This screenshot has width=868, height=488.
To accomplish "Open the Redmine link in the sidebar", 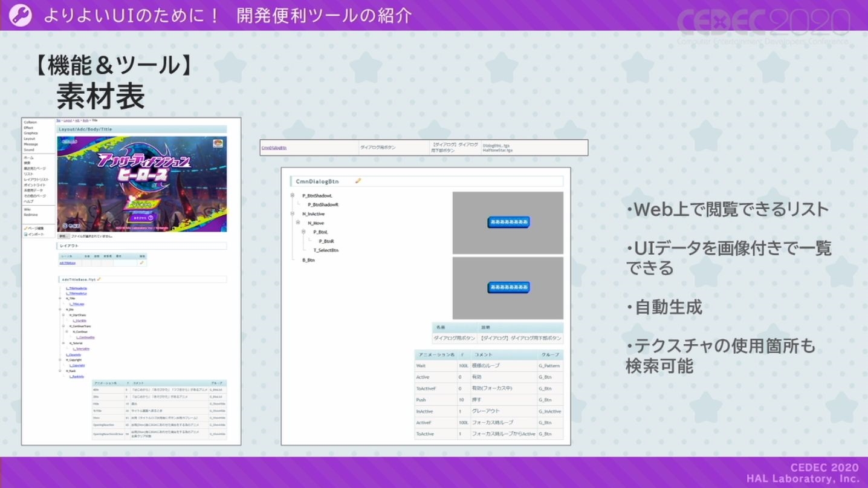I will coord(30,215).
